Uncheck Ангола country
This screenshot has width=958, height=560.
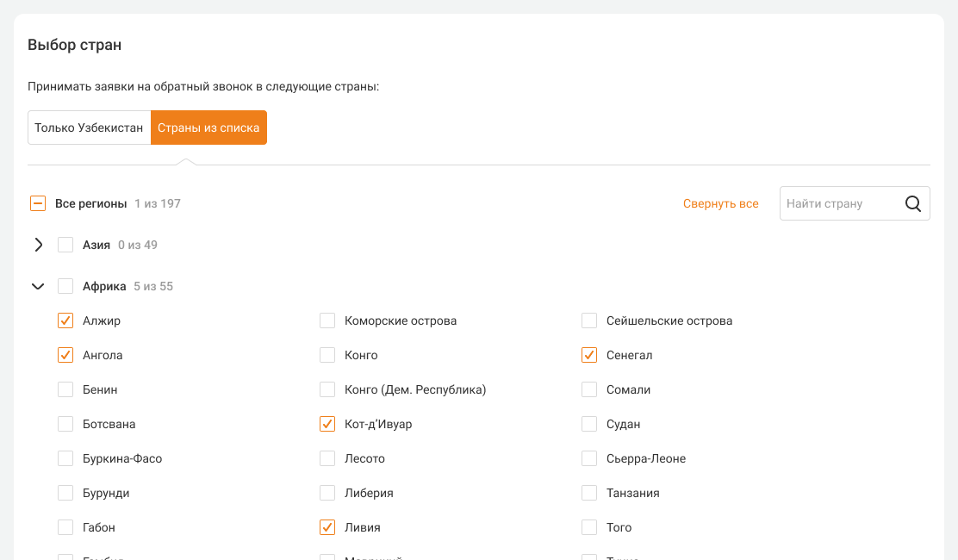65,355
